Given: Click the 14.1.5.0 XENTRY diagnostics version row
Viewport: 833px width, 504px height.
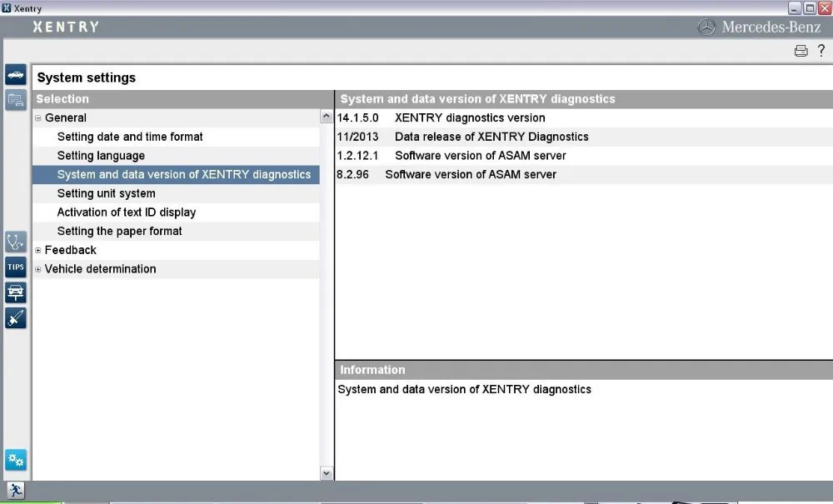Looking at the screenshot, I should 584,118.
